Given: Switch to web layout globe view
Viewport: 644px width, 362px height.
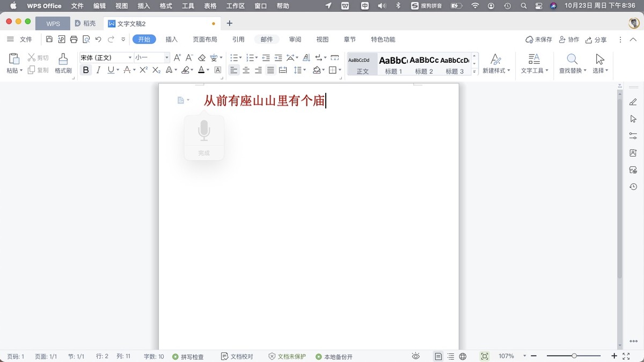Looking at the screenshot, I should (463, 356).
